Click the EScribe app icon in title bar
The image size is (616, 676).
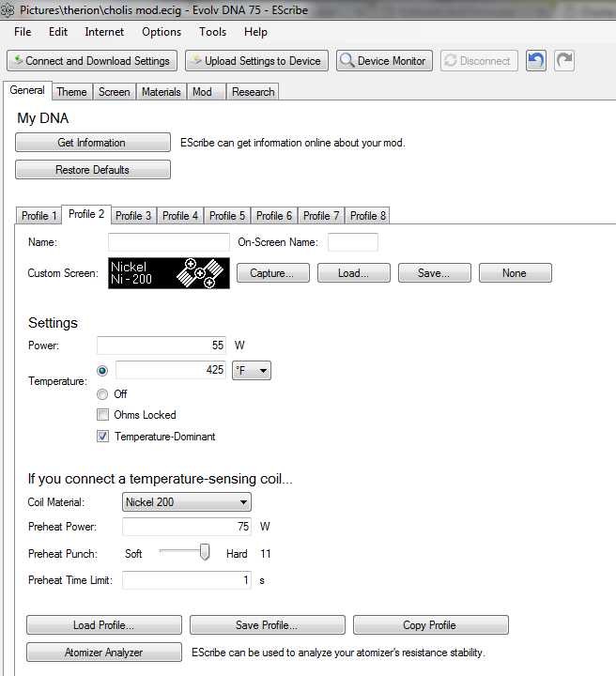tap(6, 8)
